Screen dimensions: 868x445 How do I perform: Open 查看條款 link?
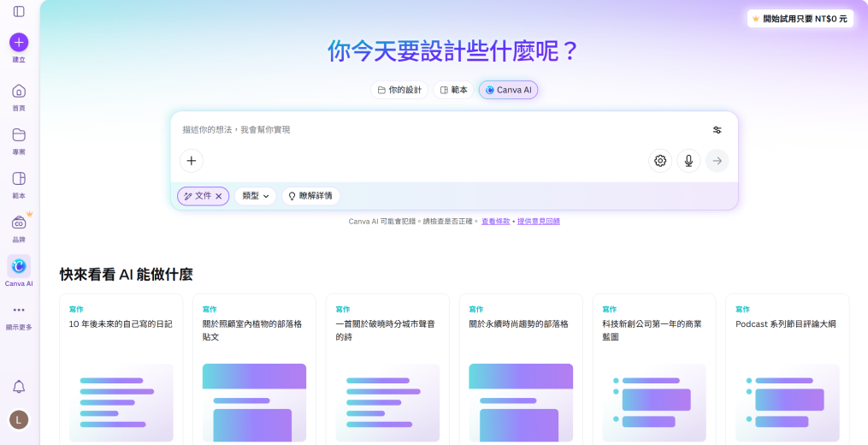(x=495, y=221)
